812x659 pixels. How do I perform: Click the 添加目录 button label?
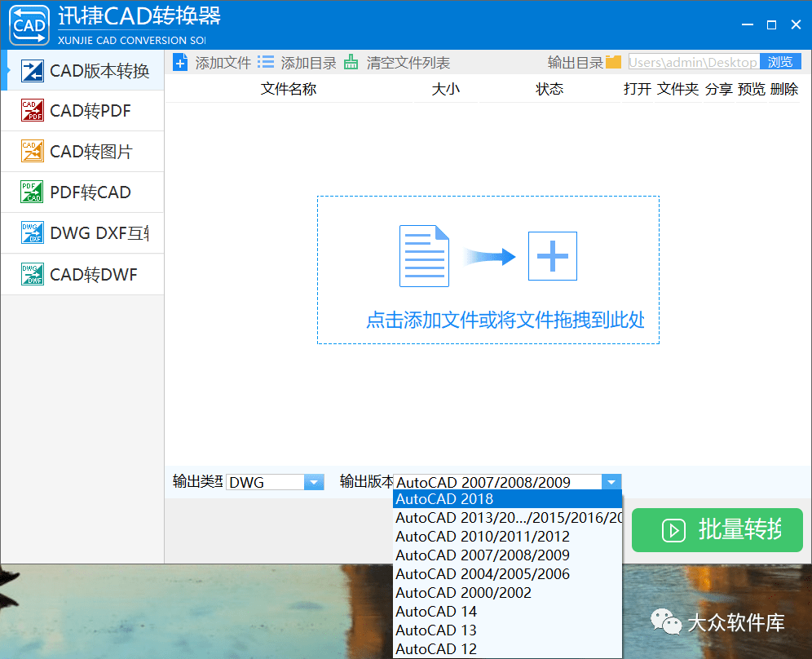tap(309, 63)
